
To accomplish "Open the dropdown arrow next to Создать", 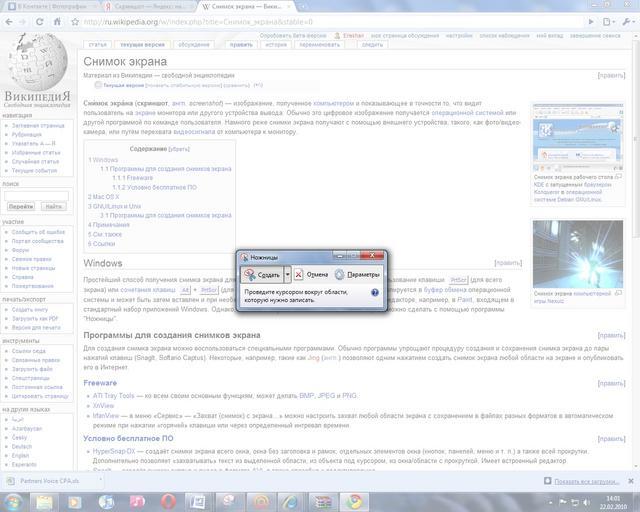I will point(287,273).
